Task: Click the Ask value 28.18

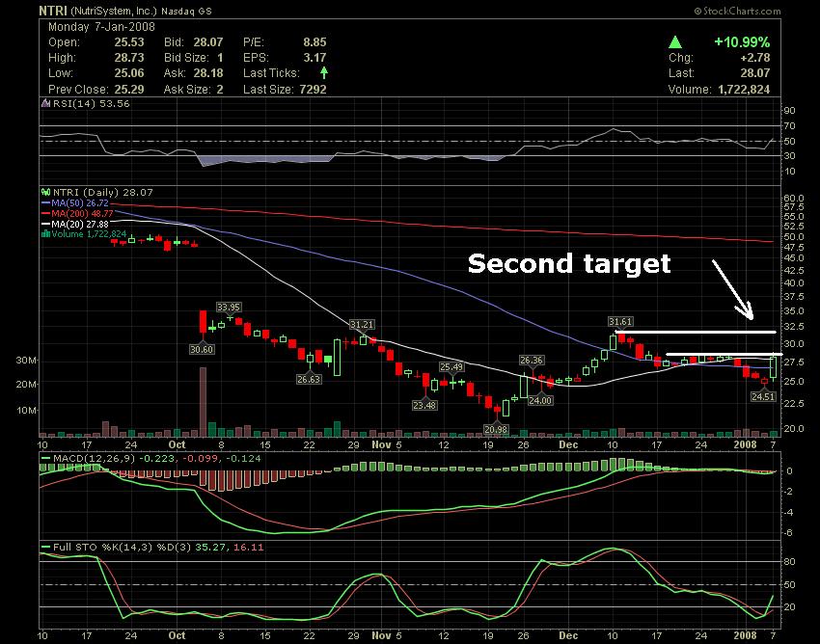Action: [x=208, y=73]
